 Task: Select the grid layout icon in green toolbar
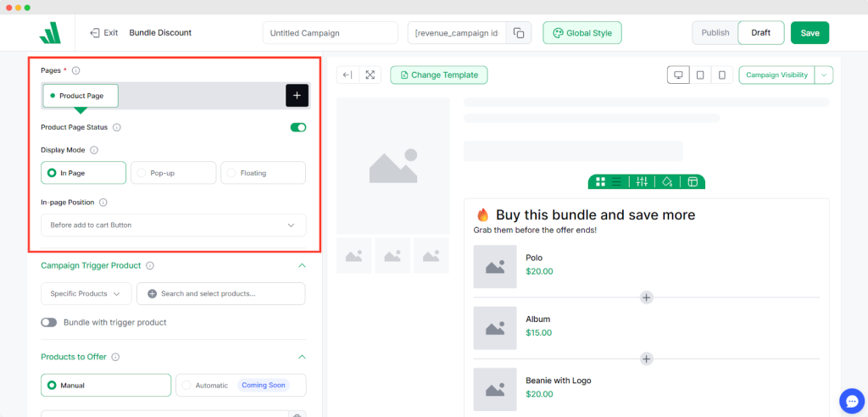[x=600, y=181]
